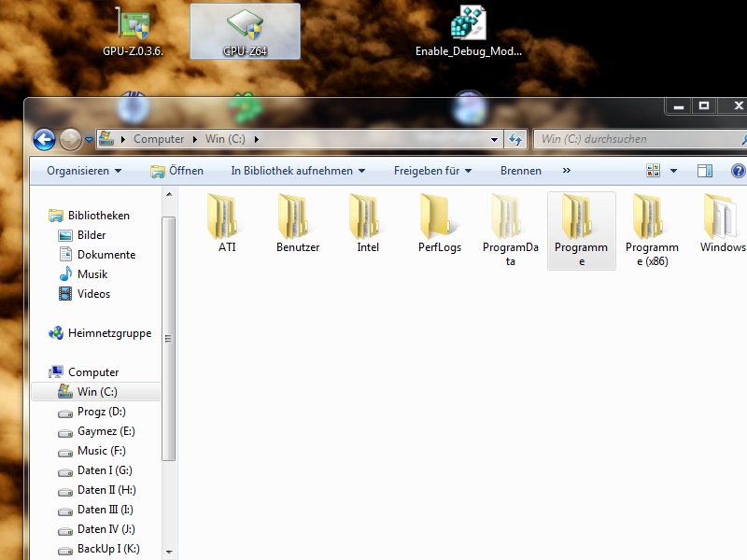Viewport: 747px width, 560px height.
Task: Click the refresh button beside address bar
Action: (514, 139)
